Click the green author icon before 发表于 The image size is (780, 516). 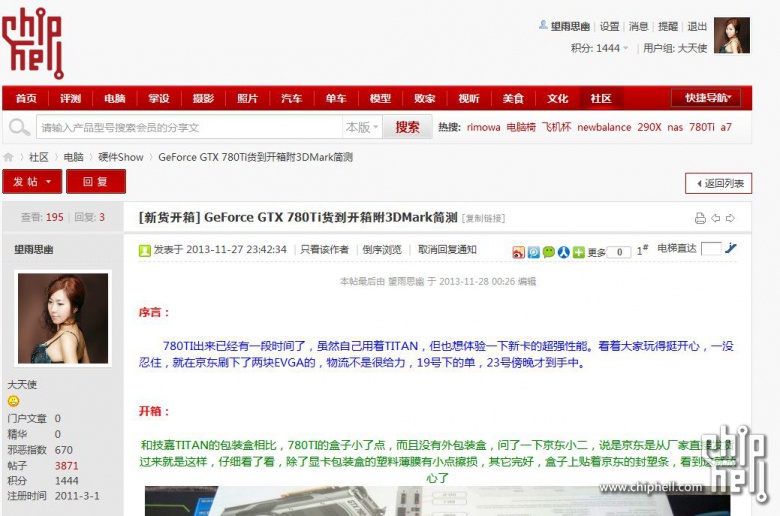[x=144, y=250]
